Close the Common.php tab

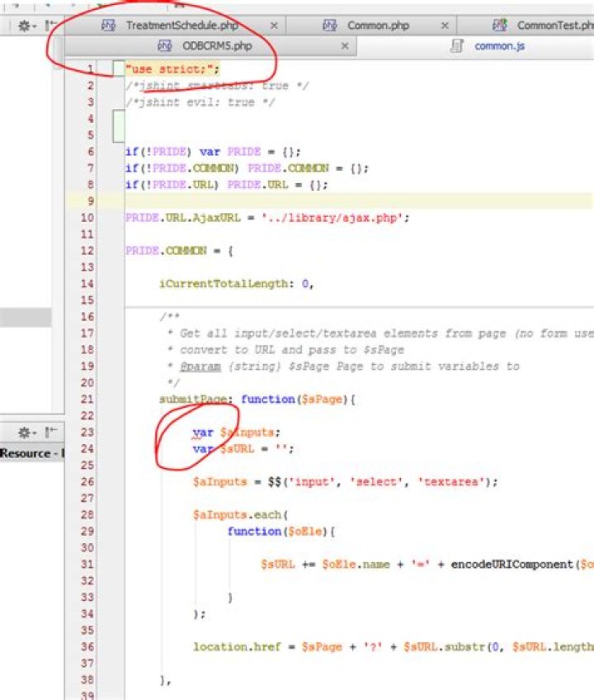(445, 26)
